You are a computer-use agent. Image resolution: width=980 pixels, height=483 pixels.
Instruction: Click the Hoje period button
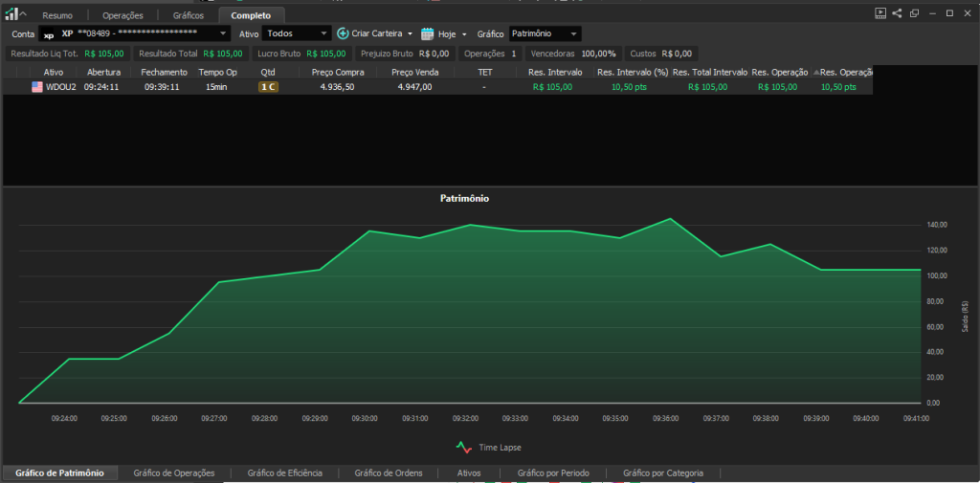[448, 33]
